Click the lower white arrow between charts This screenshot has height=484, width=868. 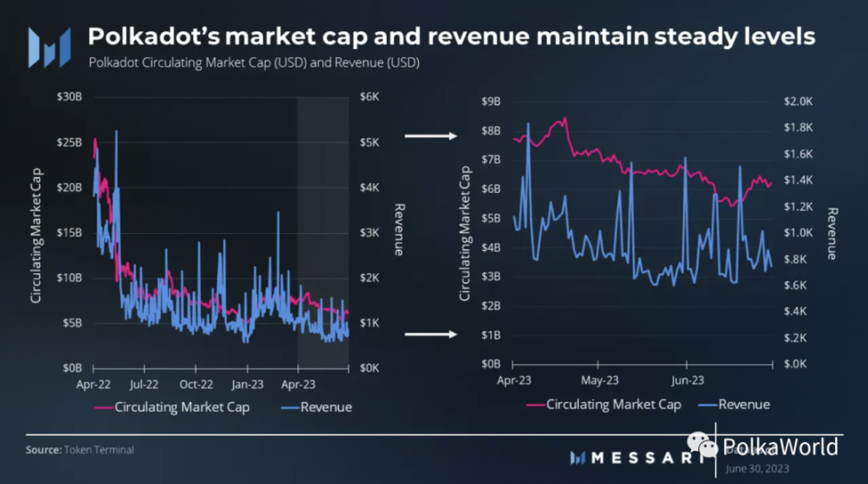tap(430, 334)
